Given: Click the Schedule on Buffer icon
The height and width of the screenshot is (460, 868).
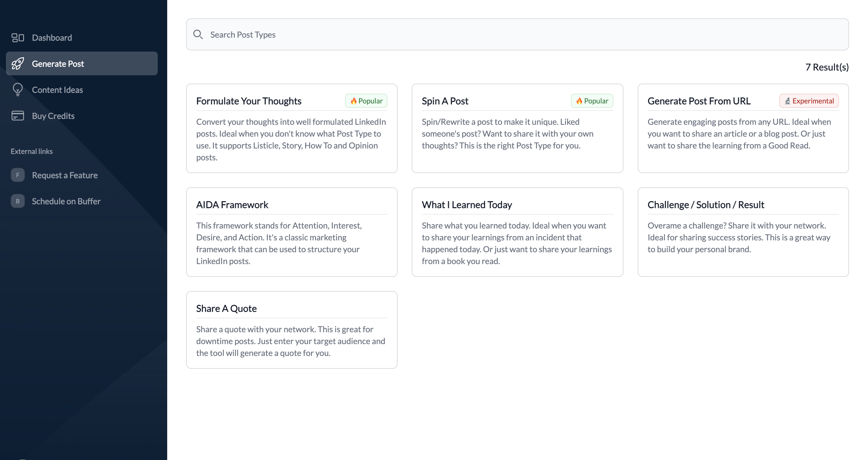Looking at the screenshot, I should [x=17, y=201].
